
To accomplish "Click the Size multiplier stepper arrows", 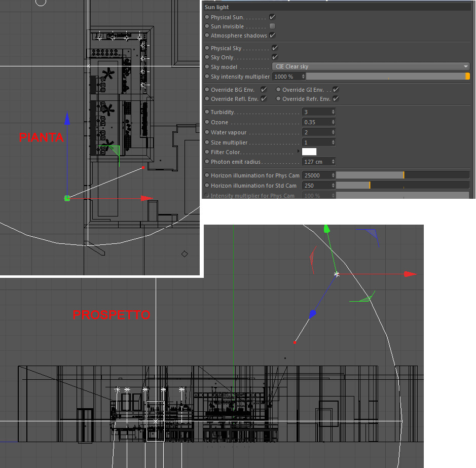I will 333,142.
